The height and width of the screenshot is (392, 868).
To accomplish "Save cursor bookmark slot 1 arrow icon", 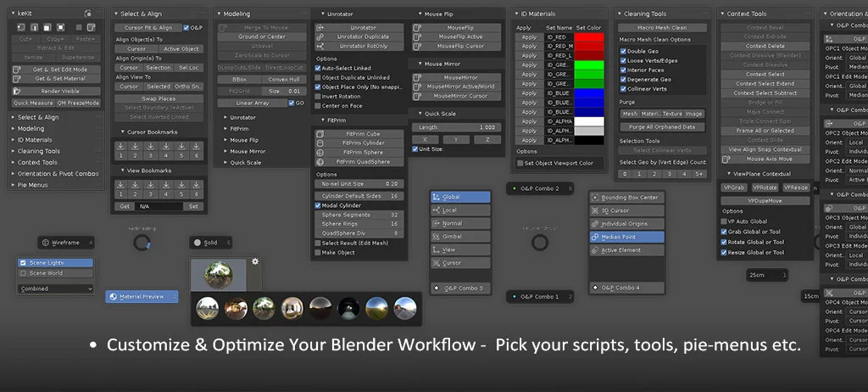I will tap(120, 147).
